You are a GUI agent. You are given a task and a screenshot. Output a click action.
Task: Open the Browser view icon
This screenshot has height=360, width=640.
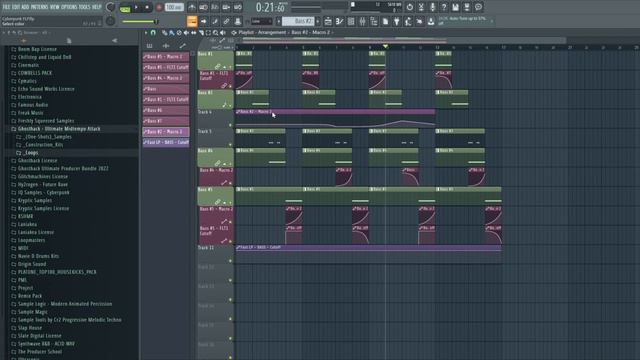click(x=373, y=21)
